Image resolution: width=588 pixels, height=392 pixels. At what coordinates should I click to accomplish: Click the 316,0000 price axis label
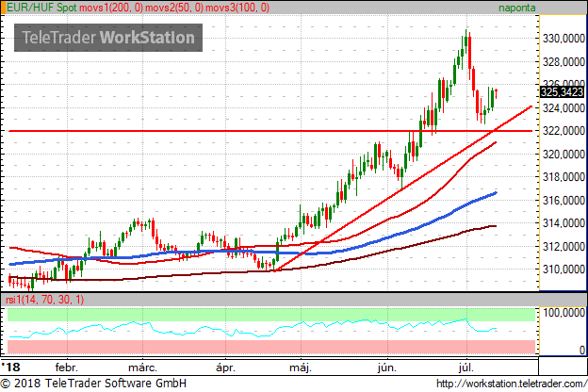[x=563, y=201]
